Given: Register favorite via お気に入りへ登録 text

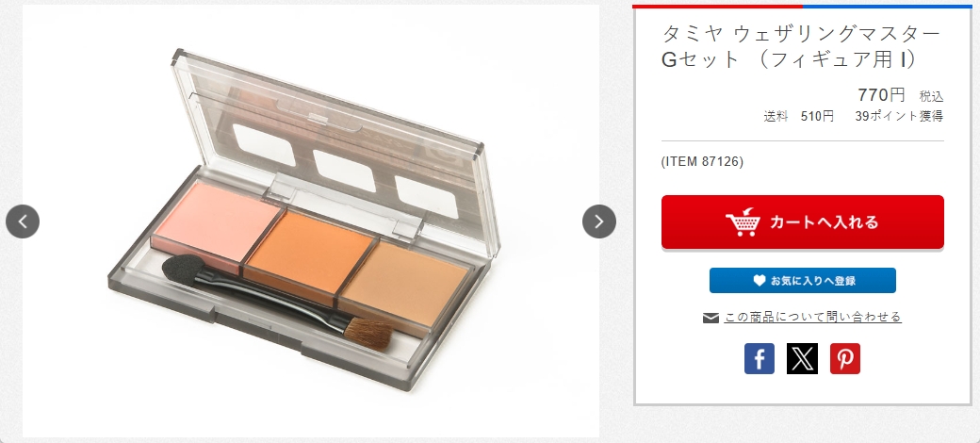Looking at the screenshot, I should [813, 281].
